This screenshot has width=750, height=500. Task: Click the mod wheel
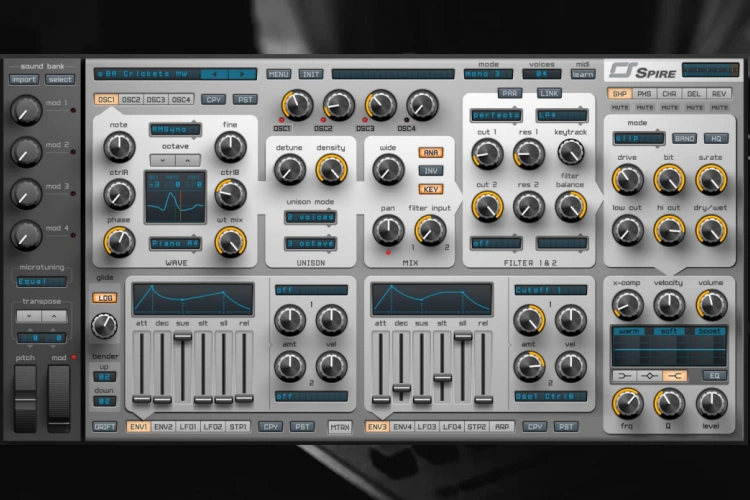[x=59, y=398]
